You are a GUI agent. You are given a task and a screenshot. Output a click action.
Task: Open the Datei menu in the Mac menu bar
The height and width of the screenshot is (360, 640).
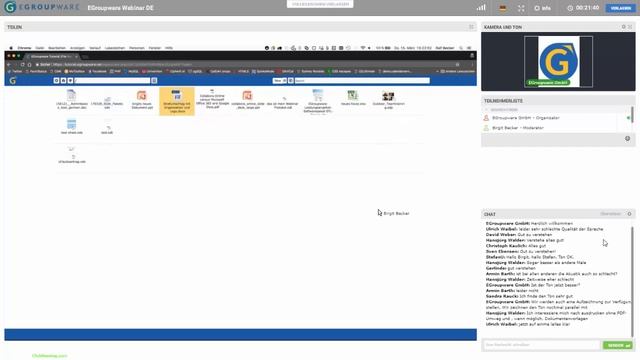(x=40, y=48)
